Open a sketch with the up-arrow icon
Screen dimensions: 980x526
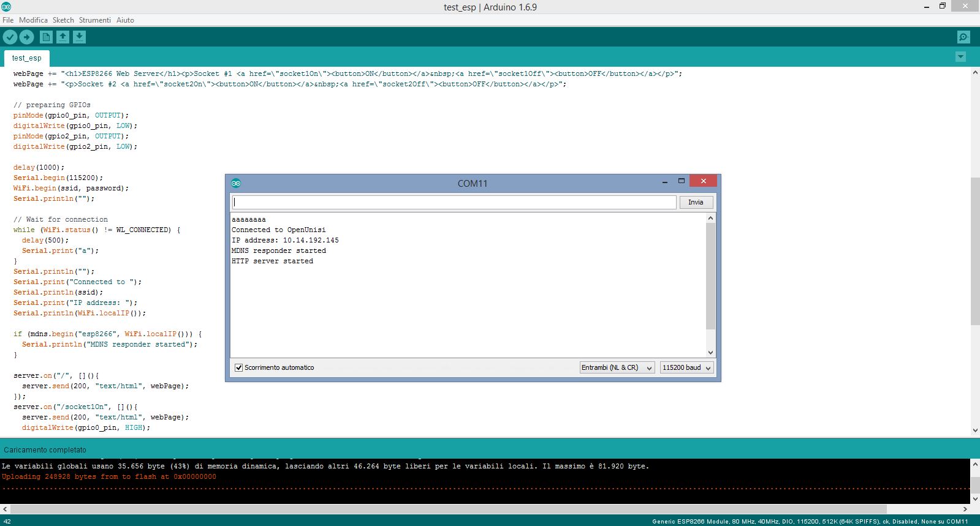(63, 37)
